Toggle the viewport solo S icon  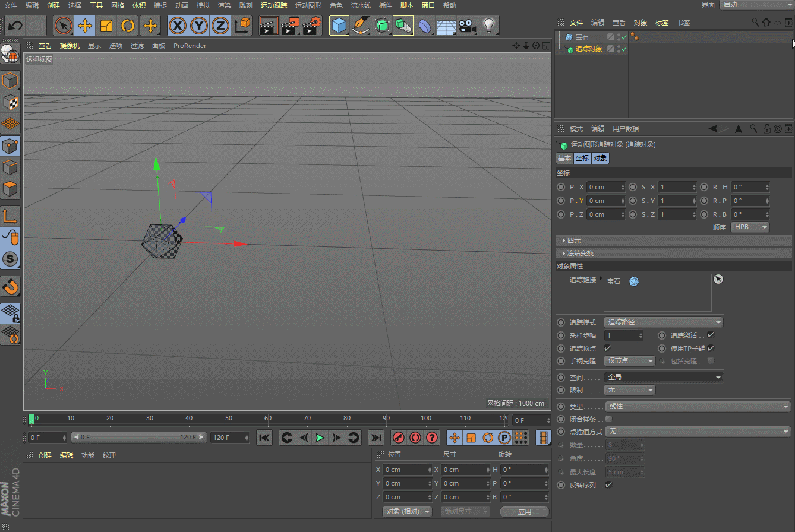point(11,259)
